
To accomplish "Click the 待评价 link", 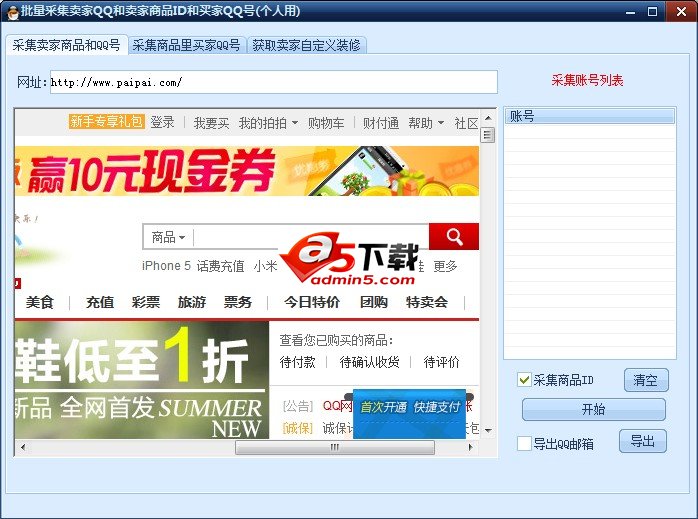I will point(441,362).
